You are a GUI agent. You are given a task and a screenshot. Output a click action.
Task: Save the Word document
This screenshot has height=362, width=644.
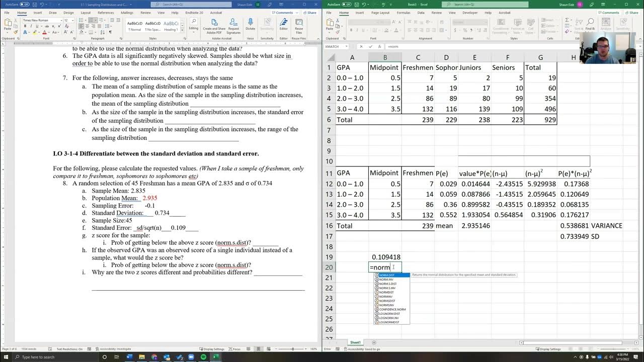[x=36, y=5]
